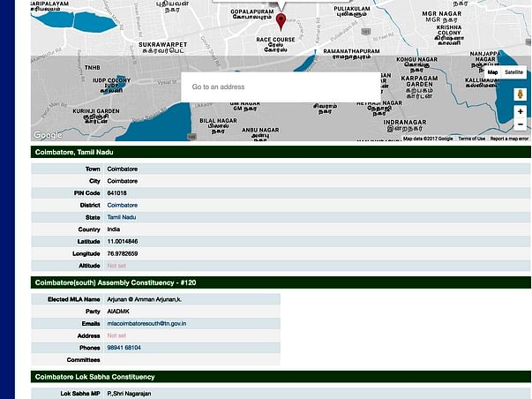Focus the 'Go to an address' field
Screen dimensions: 532x399
[281, 87]
